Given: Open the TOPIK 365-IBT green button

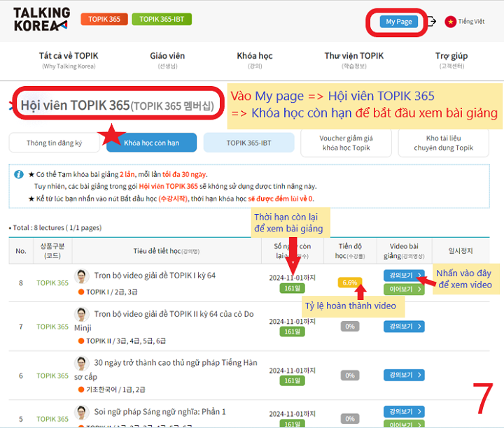Looking at the screenshot, I should [x=162, y=20].
